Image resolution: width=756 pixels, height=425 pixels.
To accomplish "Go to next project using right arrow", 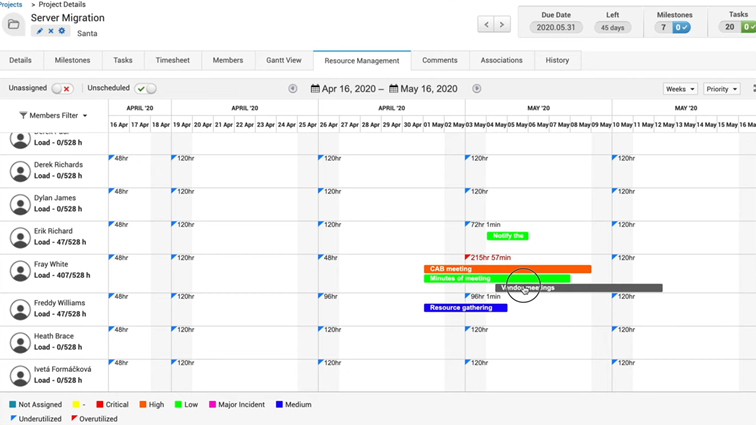I will [506, 24].
